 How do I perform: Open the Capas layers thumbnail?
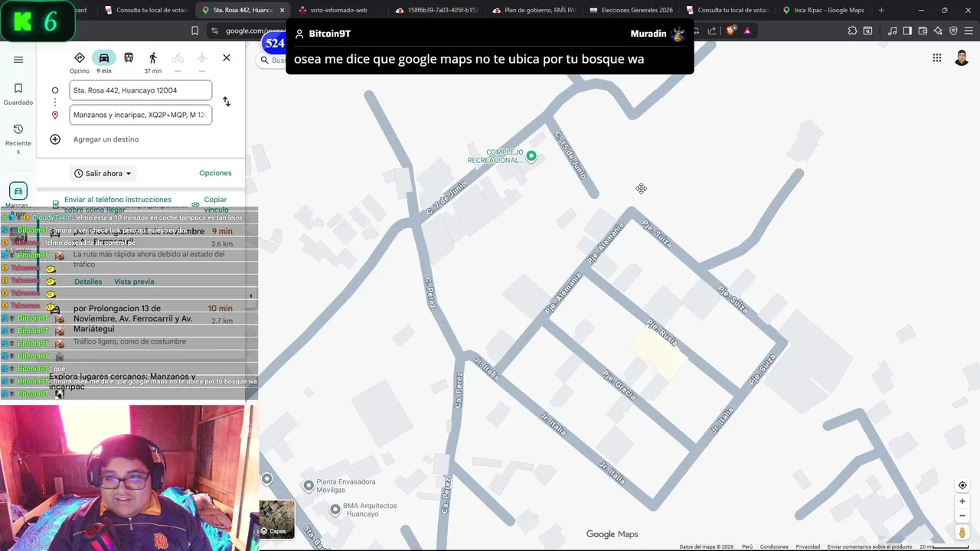click(277, 520)
